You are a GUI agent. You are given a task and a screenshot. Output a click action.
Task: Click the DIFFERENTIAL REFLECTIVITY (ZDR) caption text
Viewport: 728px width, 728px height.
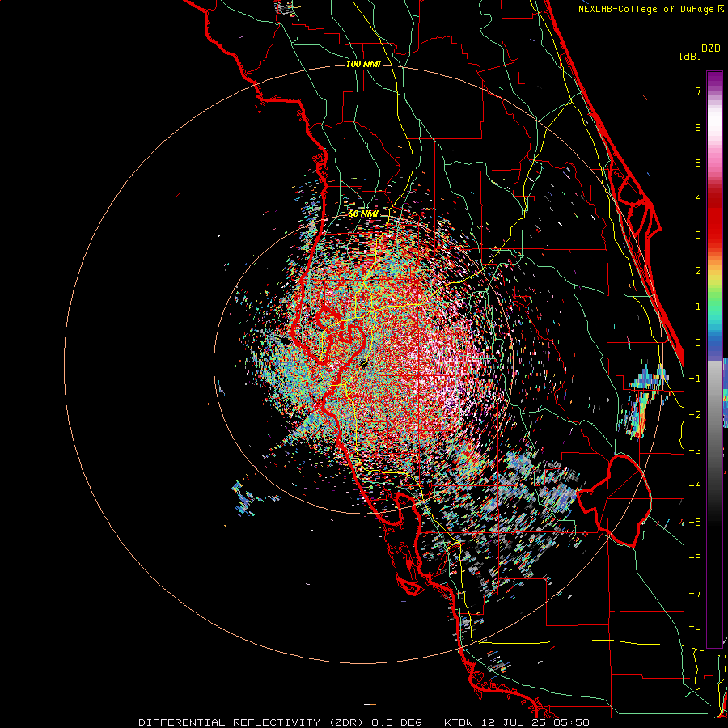coord(252,722)
